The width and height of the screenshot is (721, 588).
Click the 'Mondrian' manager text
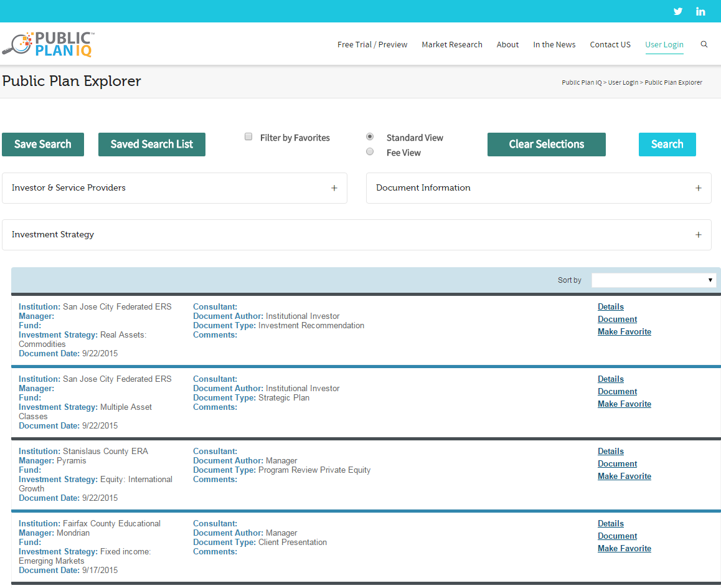coord(73,533)
